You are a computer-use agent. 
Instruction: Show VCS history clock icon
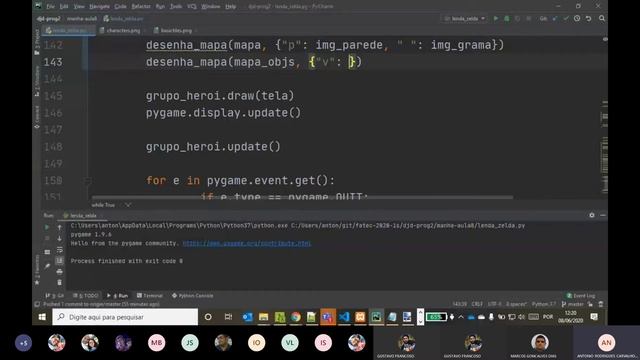pos(577,18)
